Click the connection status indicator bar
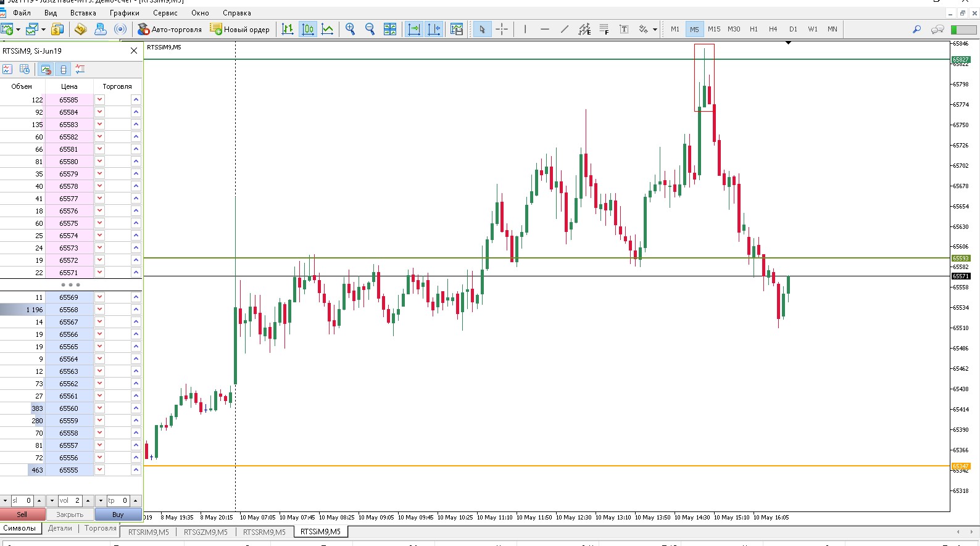Image resolution: width=980 pixels, height=546 pixels. pos(963,30)
